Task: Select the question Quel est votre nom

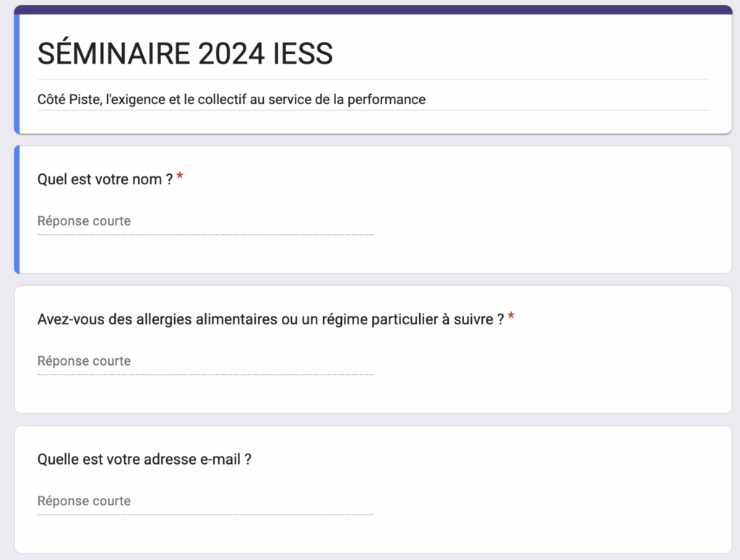Action: 106,179
